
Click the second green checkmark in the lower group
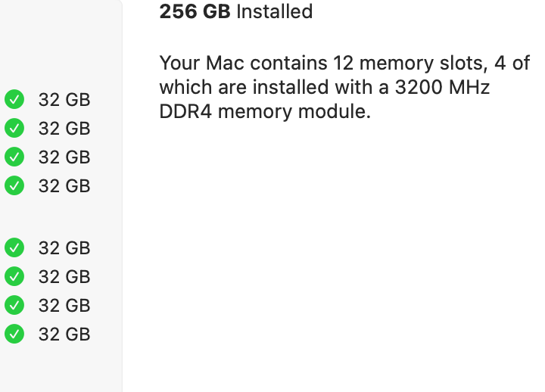point(14,276)
